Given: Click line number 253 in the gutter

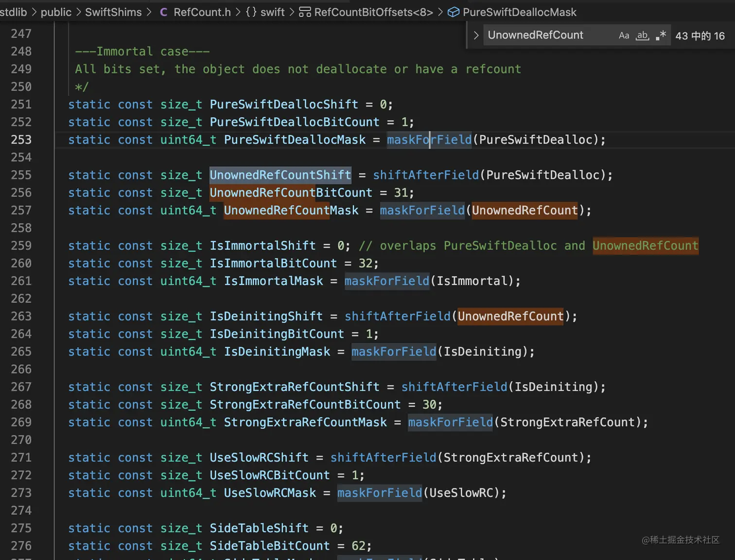Looking at the screenshot, I should point(21,140).
